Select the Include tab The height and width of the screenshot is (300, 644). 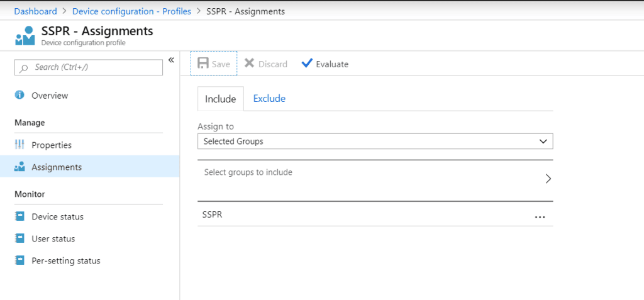coord(221,99)
